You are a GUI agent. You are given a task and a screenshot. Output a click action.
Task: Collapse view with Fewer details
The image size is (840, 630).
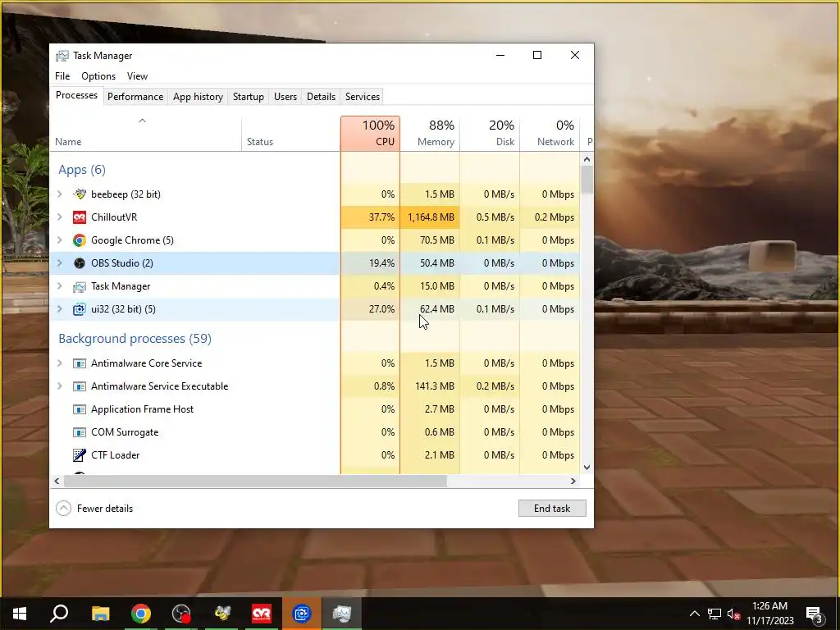(x=95, y=509)
